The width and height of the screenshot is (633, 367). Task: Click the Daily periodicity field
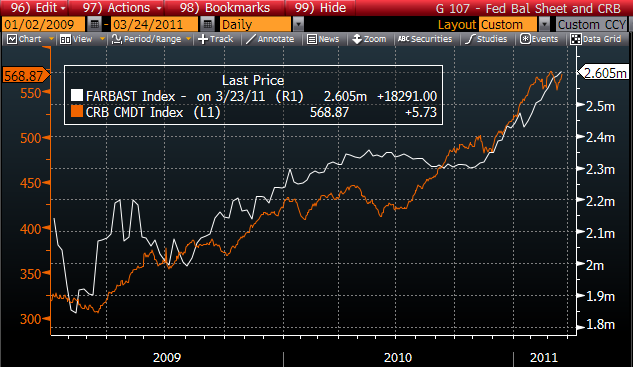click(255, 25)
